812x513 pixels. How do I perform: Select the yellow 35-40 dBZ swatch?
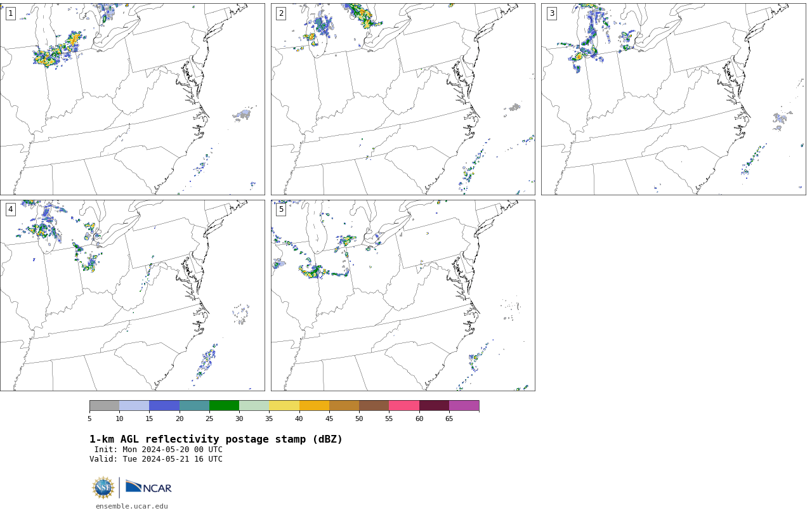click(284, 406)
